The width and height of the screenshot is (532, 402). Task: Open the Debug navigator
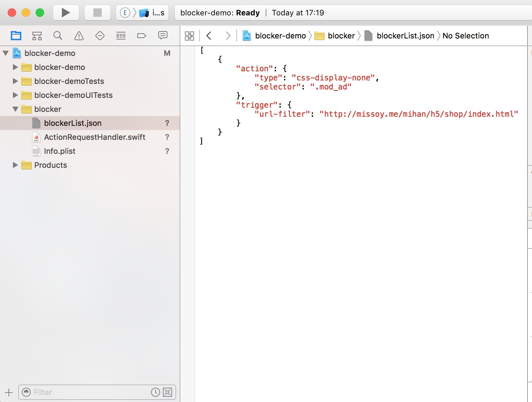tap(121, 36)
